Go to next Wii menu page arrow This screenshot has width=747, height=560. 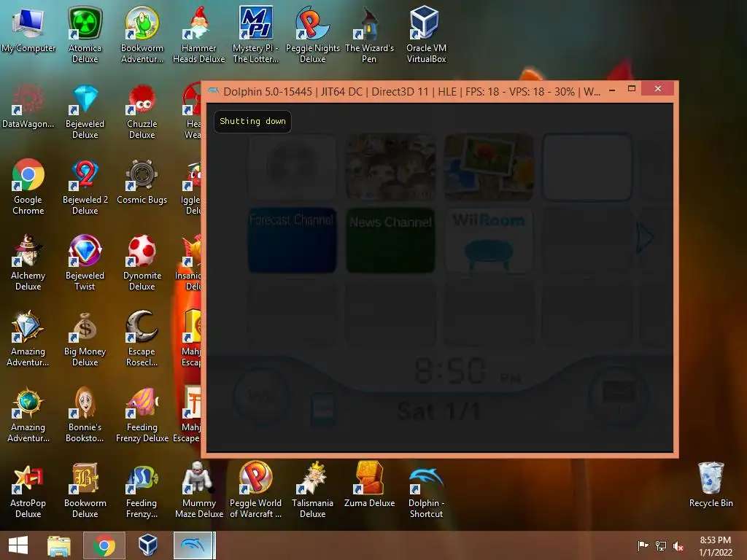[x=645, y=237]
